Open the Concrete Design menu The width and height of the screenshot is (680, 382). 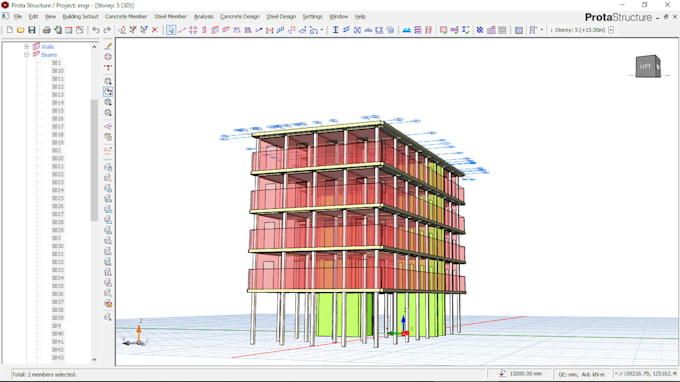tap(239, 16)
